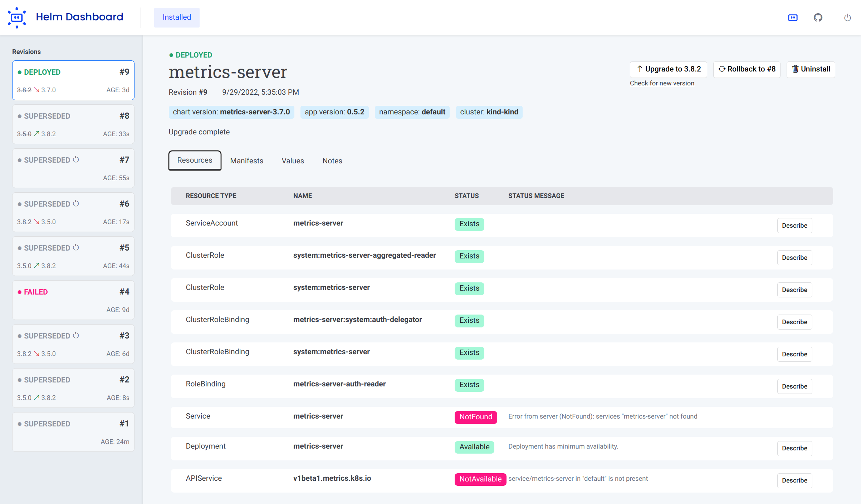861x504 pixels.
Task: Click the rollback arrow icon on revision #7
Action: [x=76, y=159]
